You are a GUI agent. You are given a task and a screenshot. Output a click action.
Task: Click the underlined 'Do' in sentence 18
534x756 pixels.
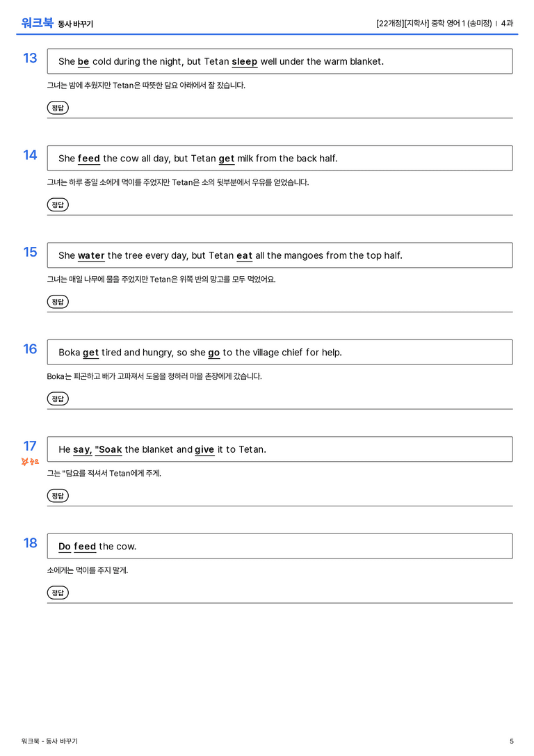(65, 546)
